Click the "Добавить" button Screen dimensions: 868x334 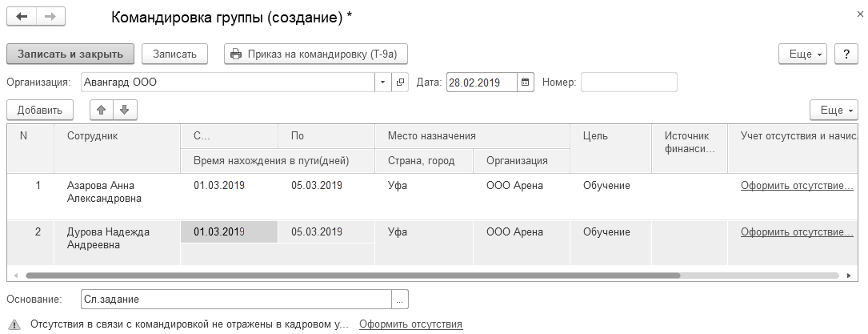(x=40, y=109)
